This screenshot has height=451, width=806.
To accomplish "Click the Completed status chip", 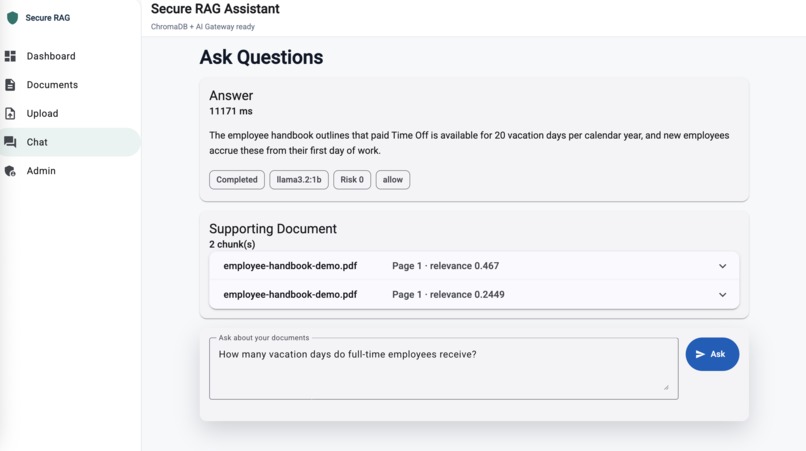I will coord(236,179).
